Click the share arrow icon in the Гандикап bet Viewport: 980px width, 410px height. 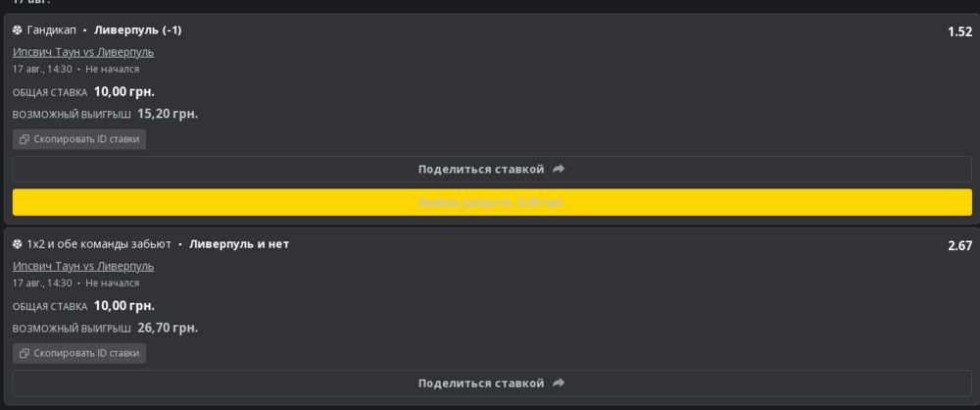click(559, 169)
